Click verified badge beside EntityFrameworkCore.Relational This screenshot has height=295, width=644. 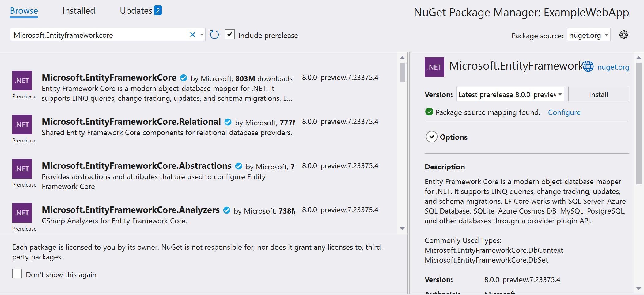click(x=228, y=122)
